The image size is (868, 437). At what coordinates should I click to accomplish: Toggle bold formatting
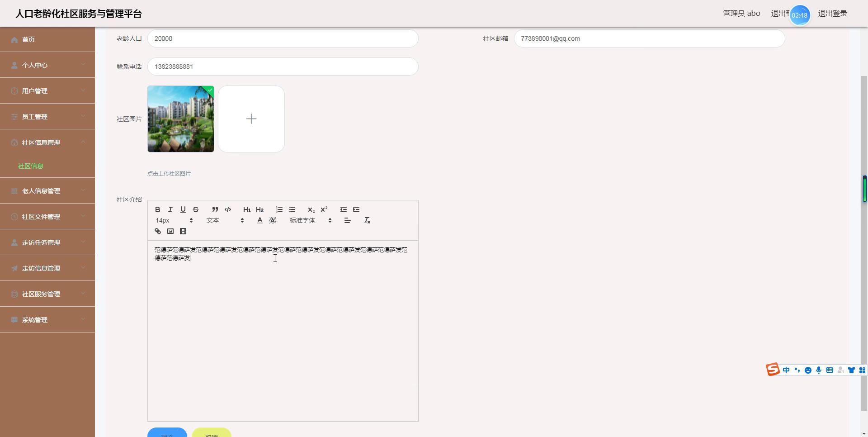click(x=158, y=209)
